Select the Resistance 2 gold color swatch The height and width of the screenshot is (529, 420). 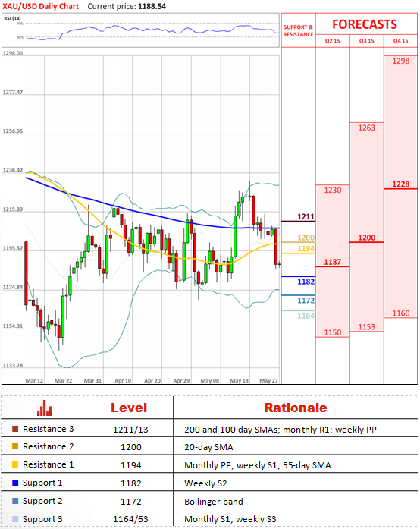coord(15,446)
